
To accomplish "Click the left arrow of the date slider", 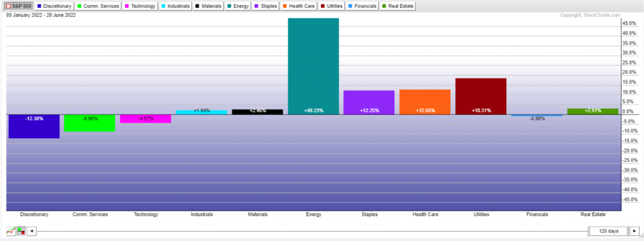I will (31, 231).
